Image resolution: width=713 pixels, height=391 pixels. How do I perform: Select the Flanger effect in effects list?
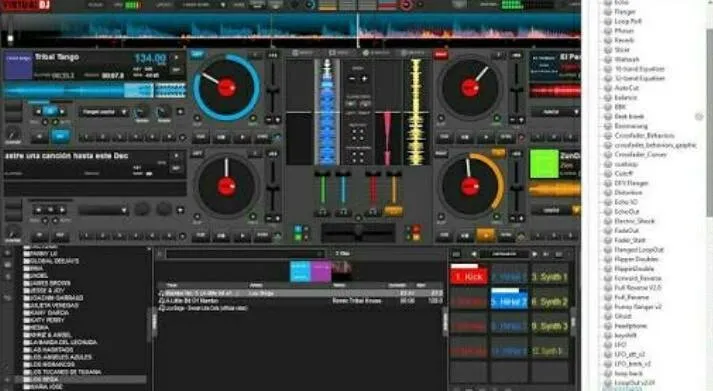pyautogui.click(x=625, y=12)
